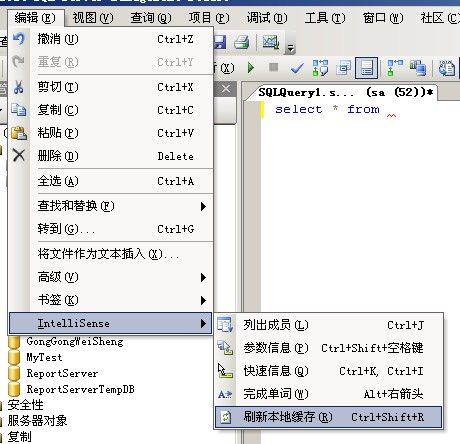Open the toolbar options dropdown arrow
The width and height of the screenshot is (460, 444).
tap(290, 49)
